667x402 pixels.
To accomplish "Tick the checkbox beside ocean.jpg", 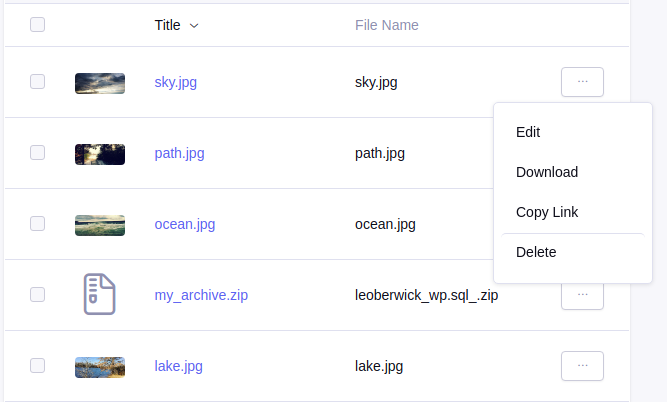I will pos(37,223).
